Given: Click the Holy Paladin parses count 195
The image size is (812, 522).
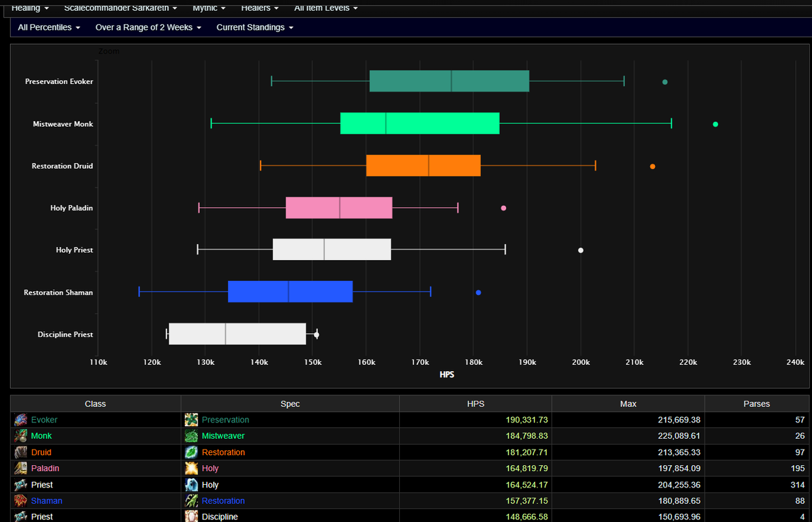Looking at the screenshot, I should coord(798,469).
